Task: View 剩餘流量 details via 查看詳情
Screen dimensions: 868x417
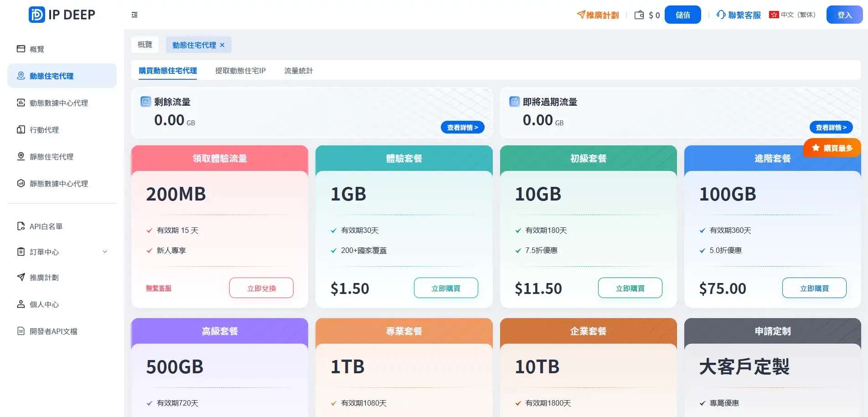Action: click(x=462, y=128)
